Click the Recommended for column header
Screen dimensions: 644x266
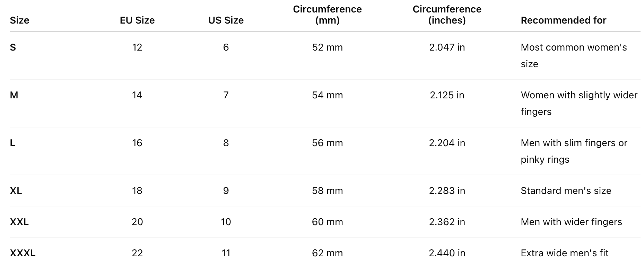click(563, 20)
